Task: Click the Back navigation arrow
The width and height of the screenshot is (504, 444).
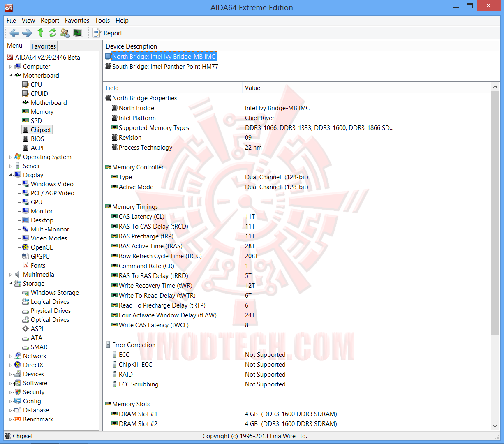Action: coord(14,33)
